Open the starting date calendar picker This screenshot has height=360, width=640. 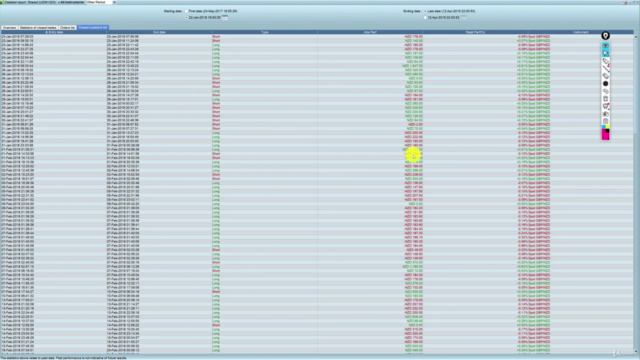[224, 18]
